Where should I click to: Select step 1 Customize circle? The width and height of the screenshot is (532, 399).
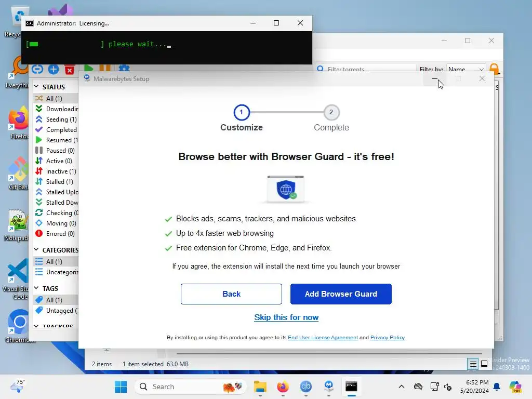point(242,112)
